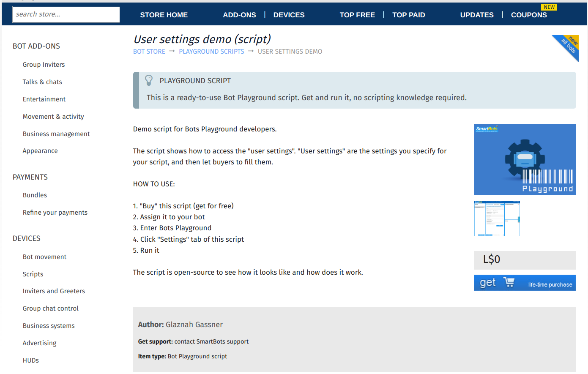588x374 pixels.
Task: Open the COUPONS page
Action: tap(529, 15)
